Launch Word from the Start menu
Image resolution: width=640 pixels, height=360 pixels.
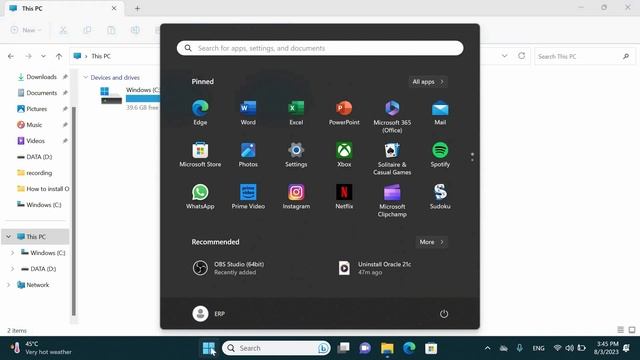[x=248, y=112]
